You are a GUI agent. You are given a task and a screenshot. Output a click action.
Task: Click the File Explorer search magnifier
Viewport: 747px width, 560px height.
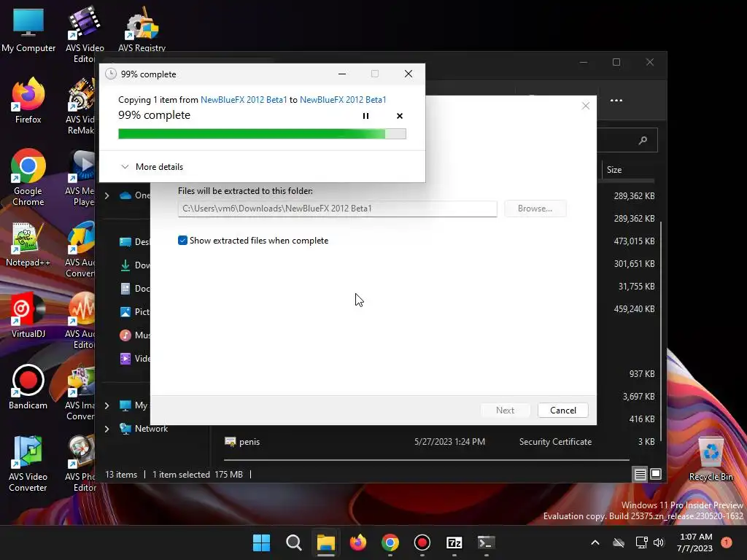pos(643,140)
